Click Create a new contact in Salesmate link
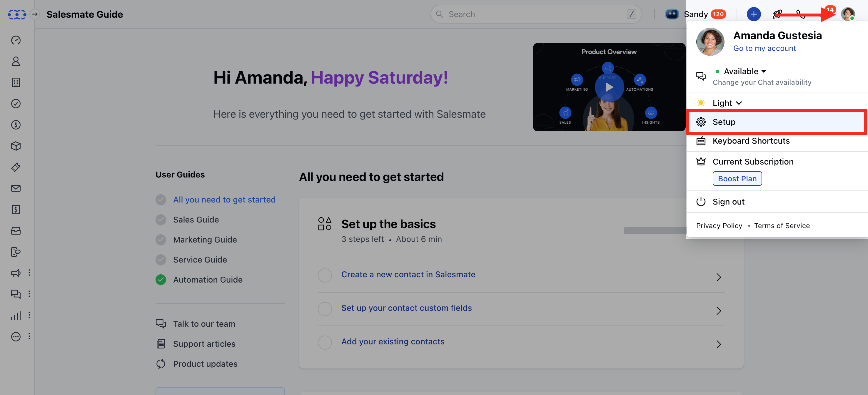Image resolution: width=868 pixels, height=395 pixels. click(x=408, y=275)
